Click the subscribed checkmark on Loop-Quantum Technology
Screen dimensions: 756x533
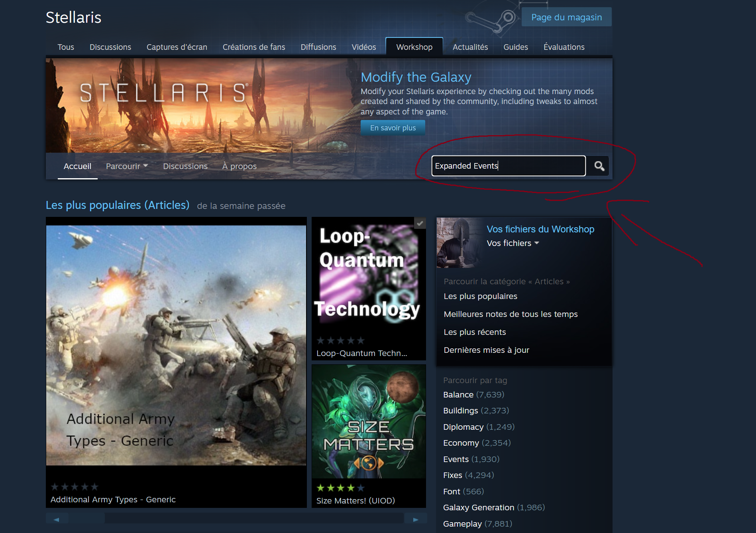420,223
